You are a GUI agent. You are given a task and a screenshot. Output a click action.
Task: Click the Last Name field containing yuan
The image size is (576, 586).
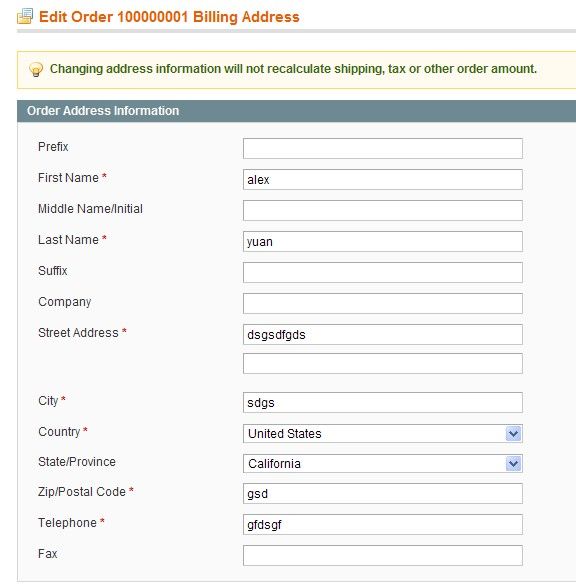(x=383, y=241)
